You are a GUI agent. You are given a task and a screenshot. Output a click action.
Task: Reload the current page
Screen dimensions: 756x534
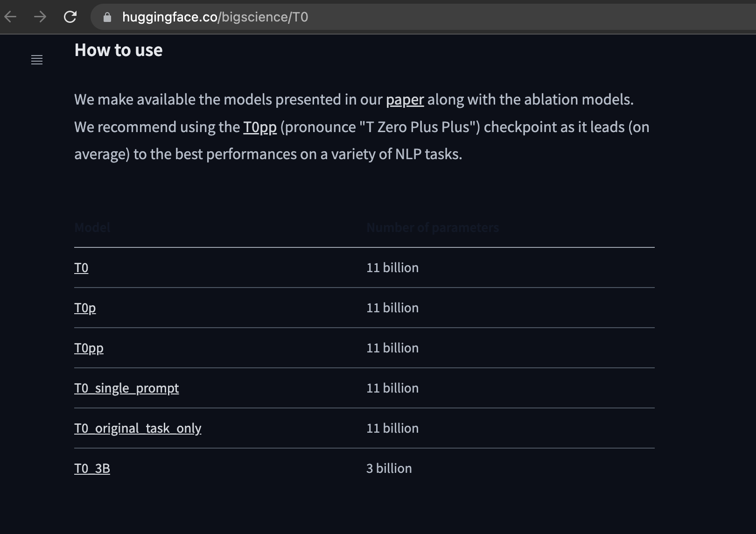71,17
